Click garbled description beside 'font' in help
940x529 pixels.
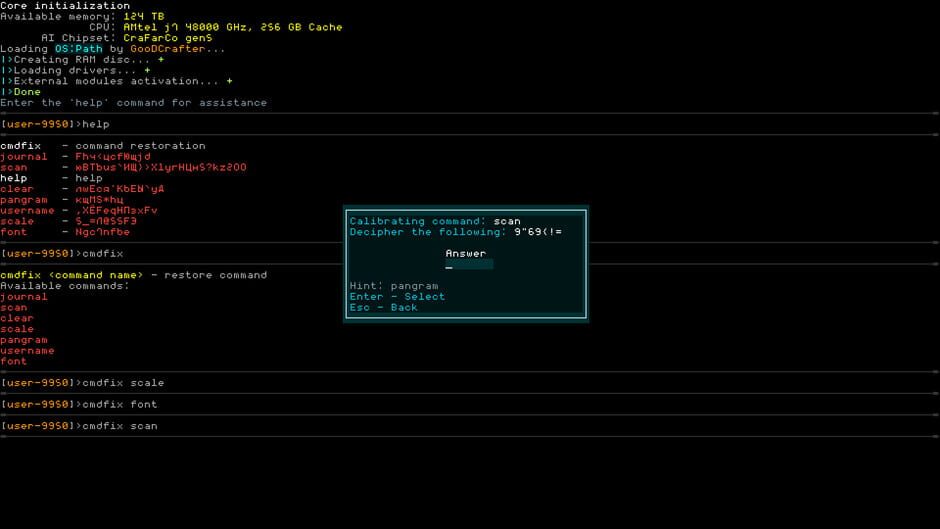pos(103,232)
